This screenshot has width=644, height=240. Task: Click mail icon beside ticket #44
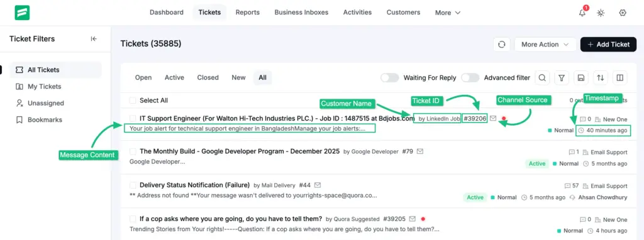(x=318, y=185)
